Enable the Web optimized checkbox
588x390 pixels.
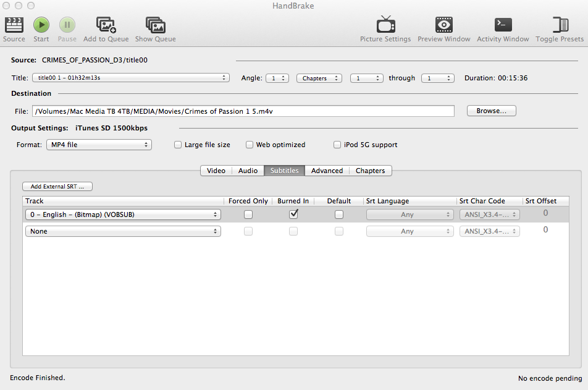coord(250,145)
